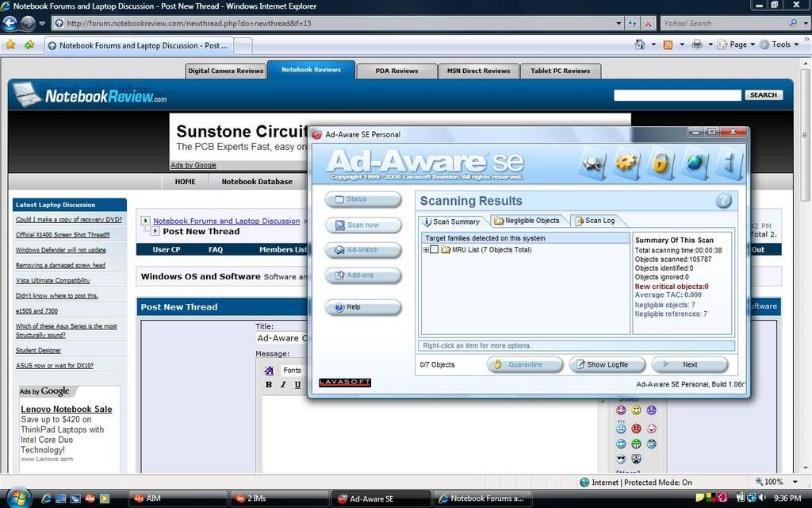Click the Notebook Forums and Laptop Discussion breadcrumb
The width and height of the screenshot is (812, 508).
pos(226,221)
